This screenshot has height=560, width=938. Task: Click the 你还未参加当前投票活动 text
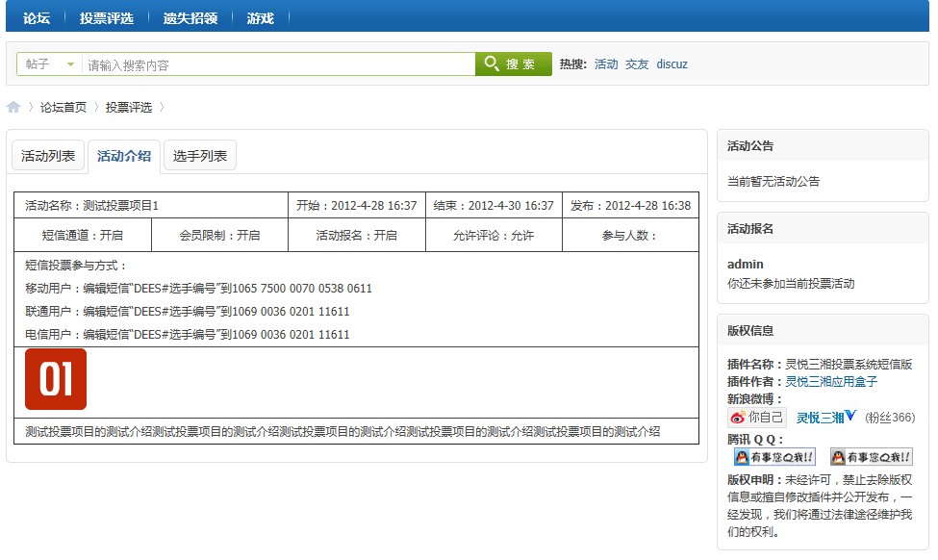[x=790, y=283]
